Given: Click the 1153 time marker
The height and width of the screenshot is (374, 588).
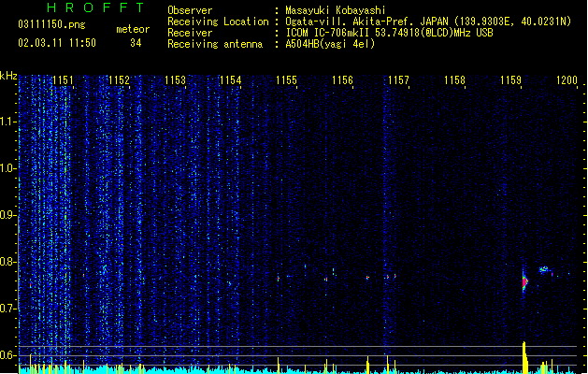Looking at the screenshot, I should point(175,79).
